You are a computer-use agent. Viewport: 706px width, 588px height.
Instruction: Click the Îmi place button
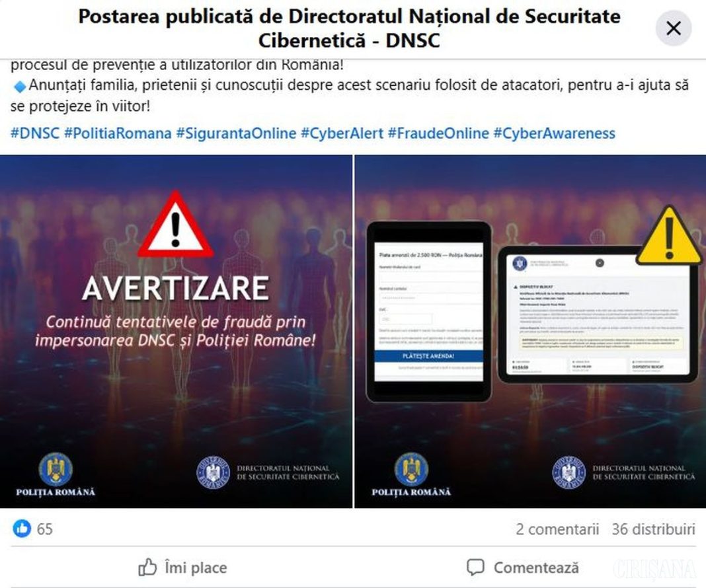[182, 568]
